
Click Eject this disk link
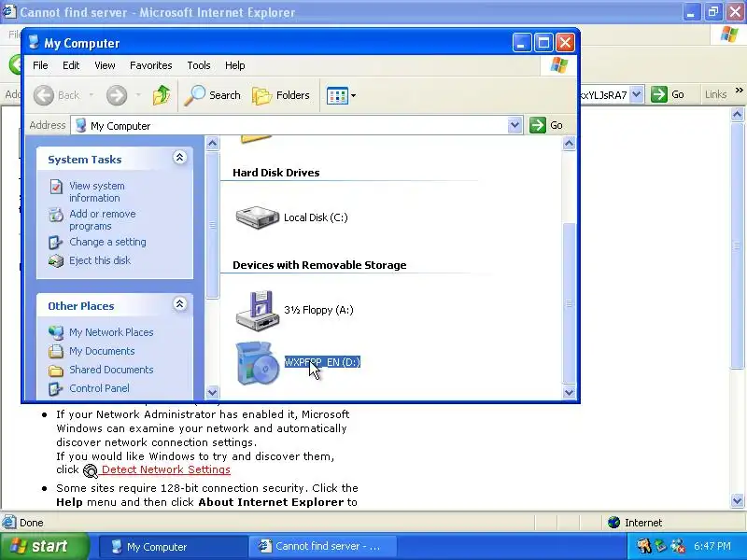click(x=100, y=260)
